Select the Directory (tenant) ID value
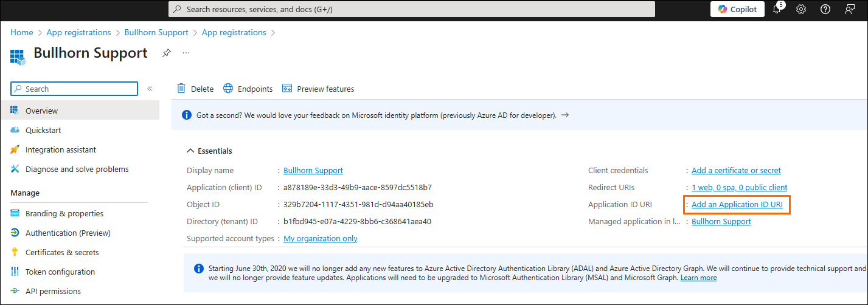 pyautogui.click(x=357, y=221)
